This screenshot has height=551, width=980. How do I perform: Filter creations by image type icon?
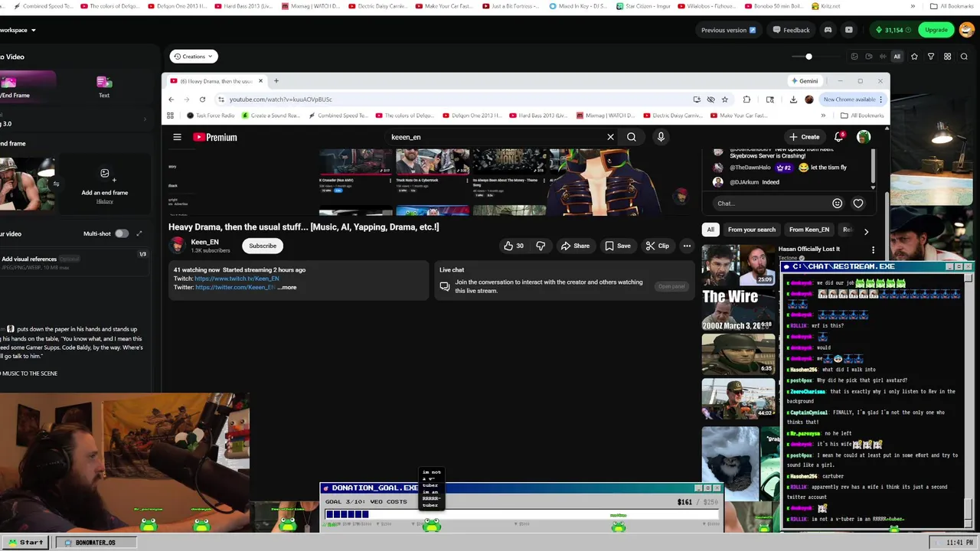click(854, 56)
